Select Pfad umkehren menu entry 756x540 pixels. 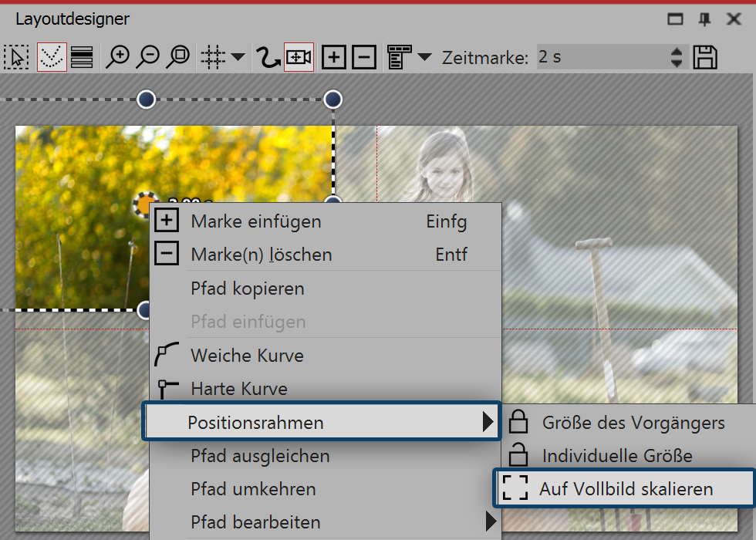[x=326, y=489]
